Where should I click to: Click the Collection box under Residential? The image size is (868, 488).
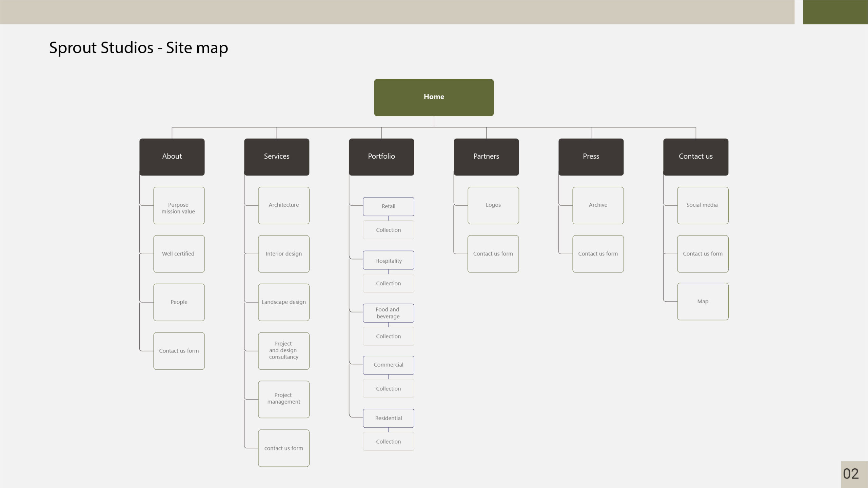coord(388,441)
